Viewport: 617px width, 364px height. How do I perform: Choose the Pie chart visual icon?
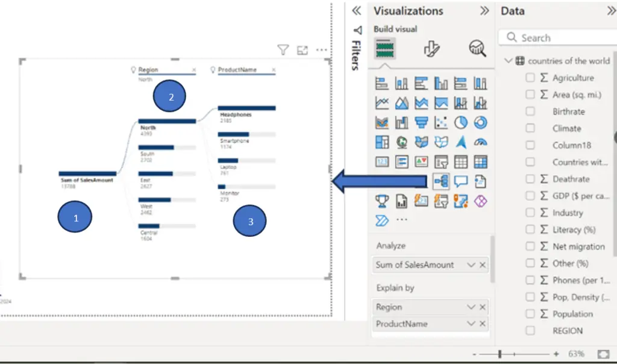461,123
